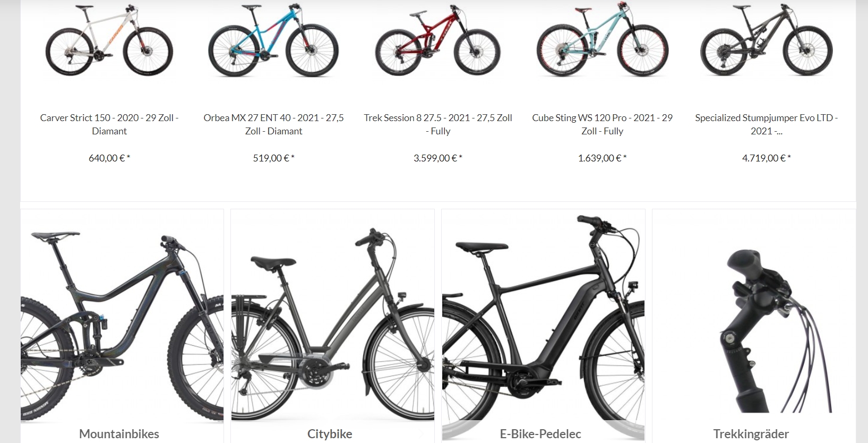The width and height of the screenshot is (868, 443).
Task: Click the 640,00 € price
Action: pyautogui.click(x=109, y=158)
